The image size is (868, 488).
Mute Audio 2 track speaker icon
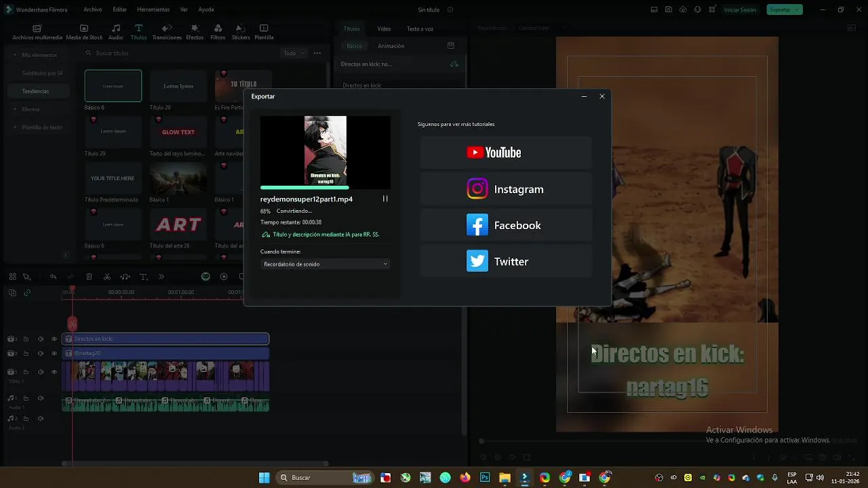40,418
